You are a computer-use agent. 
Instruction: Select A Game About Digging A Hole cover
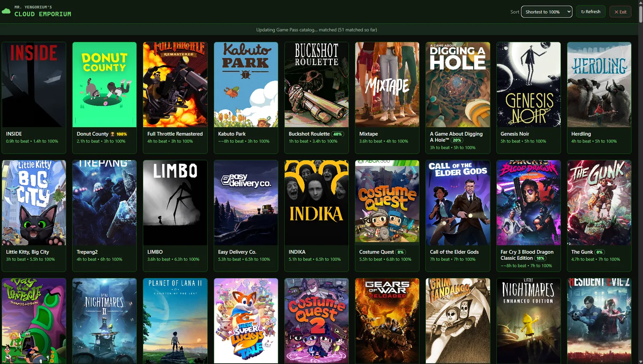pyautogui.click(x=458, y=84)
